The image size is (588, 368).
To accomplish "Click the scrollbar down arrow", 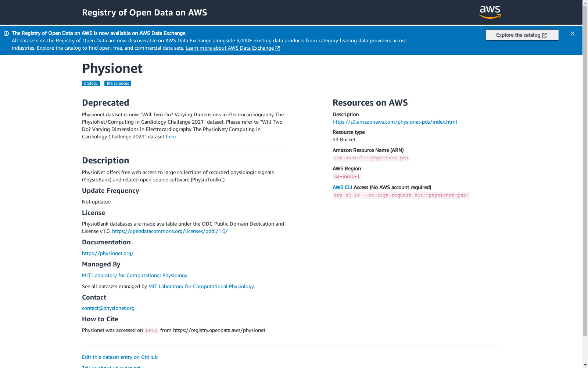I will pos(585,365).
